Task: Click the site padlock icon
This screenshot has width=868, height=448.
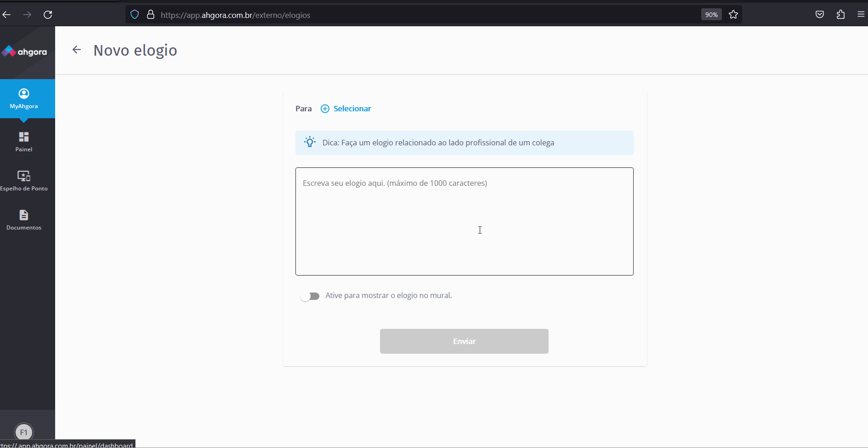Action: 150,15
